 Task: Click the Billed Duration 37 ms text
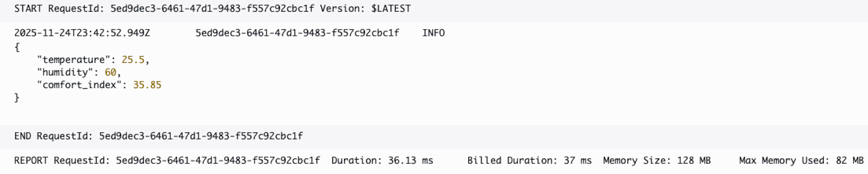click(x=529, y=161)
